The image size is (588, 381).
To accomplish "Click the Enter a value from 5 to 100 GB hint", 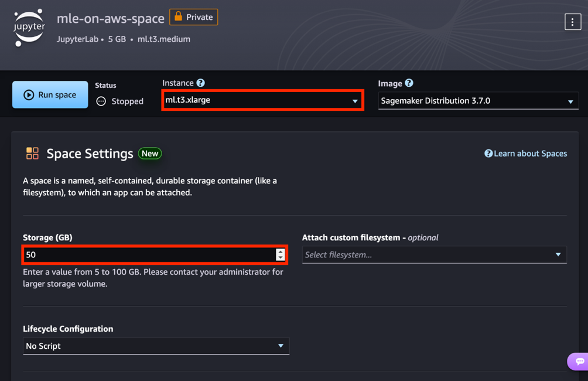I will [153, 278].
